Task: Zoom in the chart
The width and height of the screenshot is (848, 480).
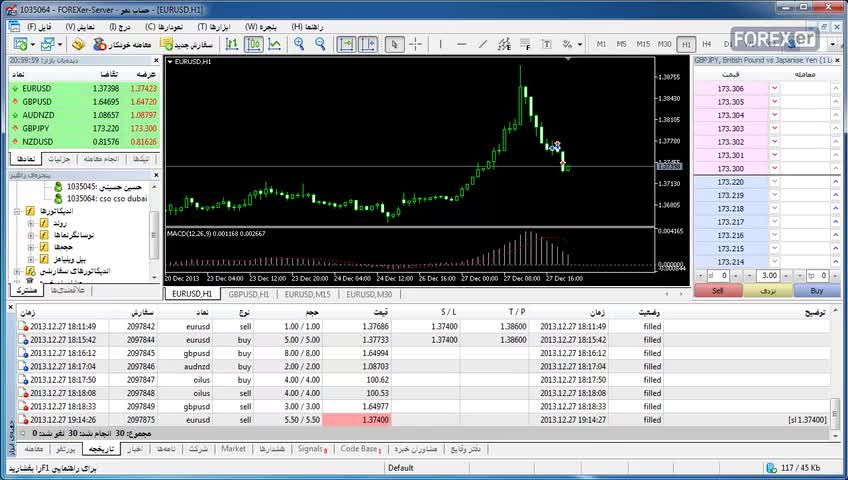Action: [x=299, y=44]
